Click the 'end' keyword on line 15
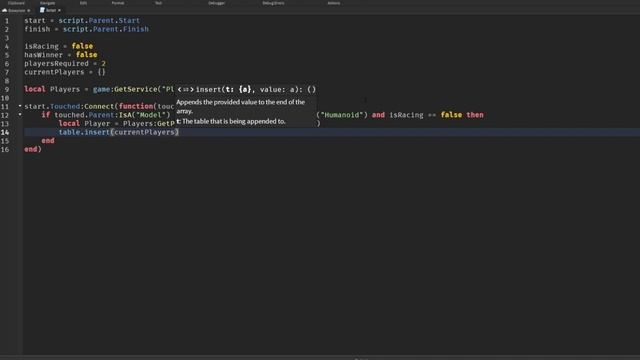Image resolution: width=640 pixels, height=360 pixels. pyautogui.click(x=48, y=141)
